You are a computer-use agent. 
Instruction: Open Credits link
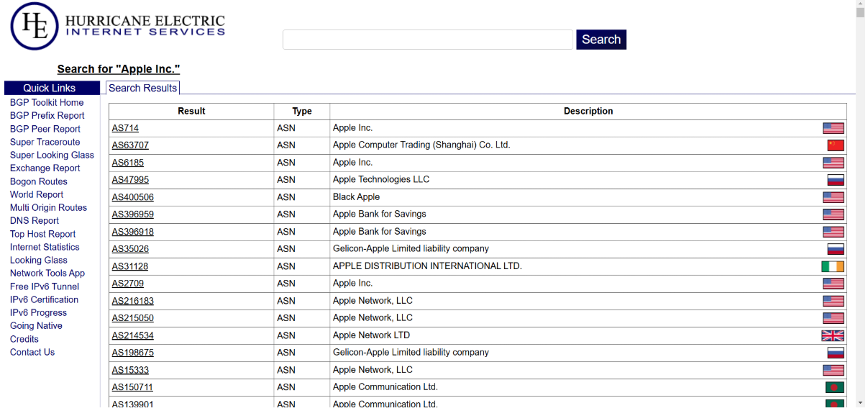[24, 339]
